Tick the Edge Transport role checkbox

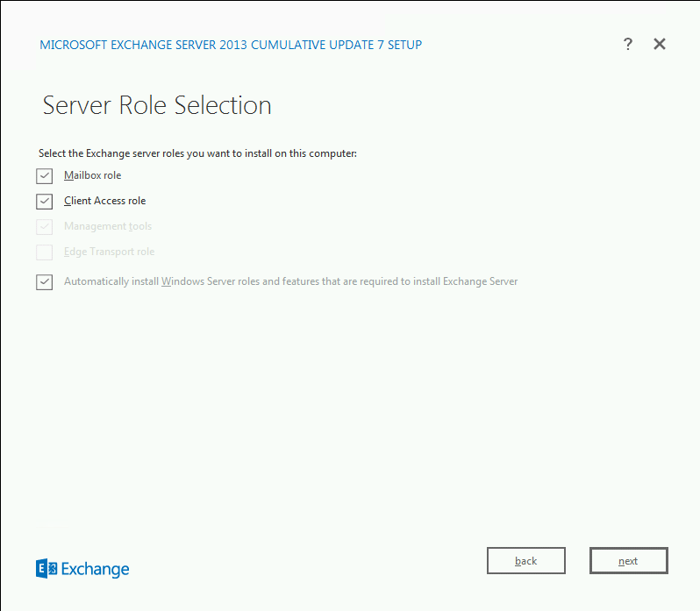pyautogui.click(x=44, y=252)
